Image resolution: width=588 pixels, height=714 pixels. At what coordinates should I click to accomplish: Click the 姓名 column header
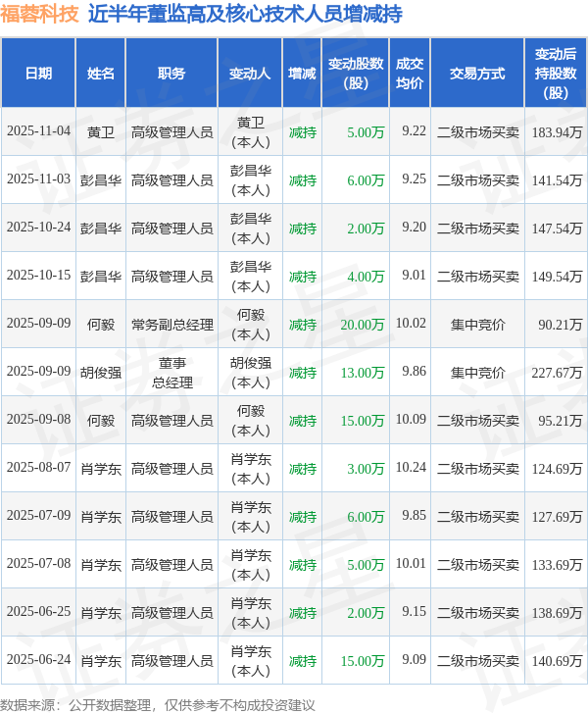101,73
